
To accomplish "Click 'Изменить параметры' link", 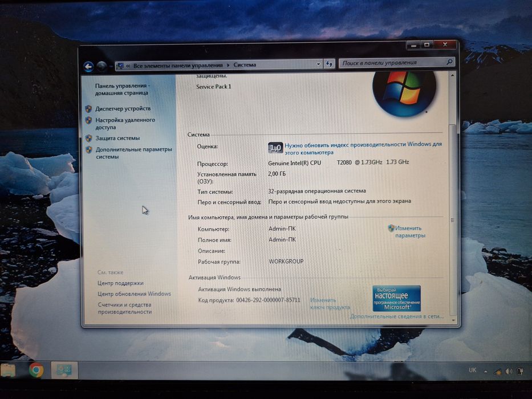I will pos(410,232).
